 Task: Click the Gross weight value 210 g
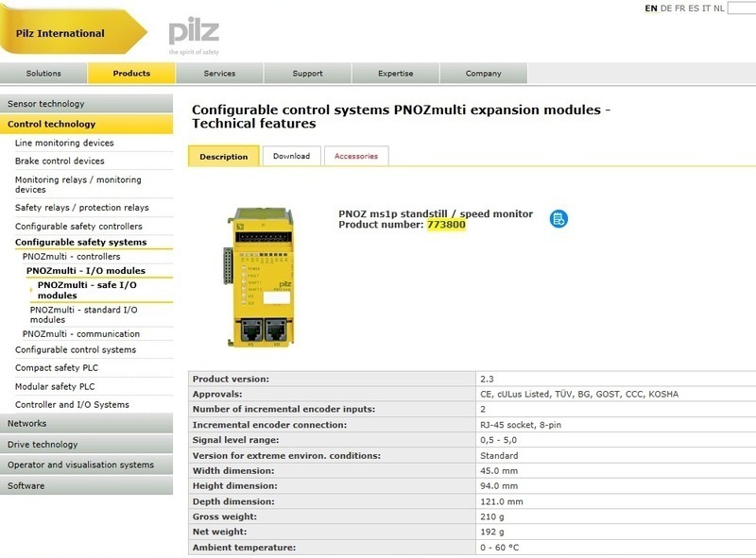pyautogui.click(x=491, y=516)
